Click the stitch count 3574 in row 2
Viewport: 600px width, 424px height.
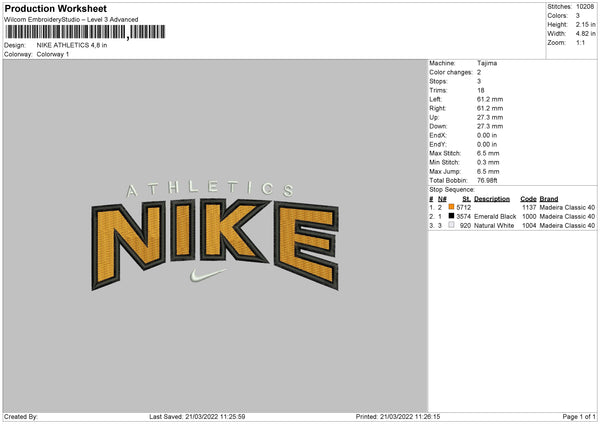pyautogui.click(x=464, y=217)
